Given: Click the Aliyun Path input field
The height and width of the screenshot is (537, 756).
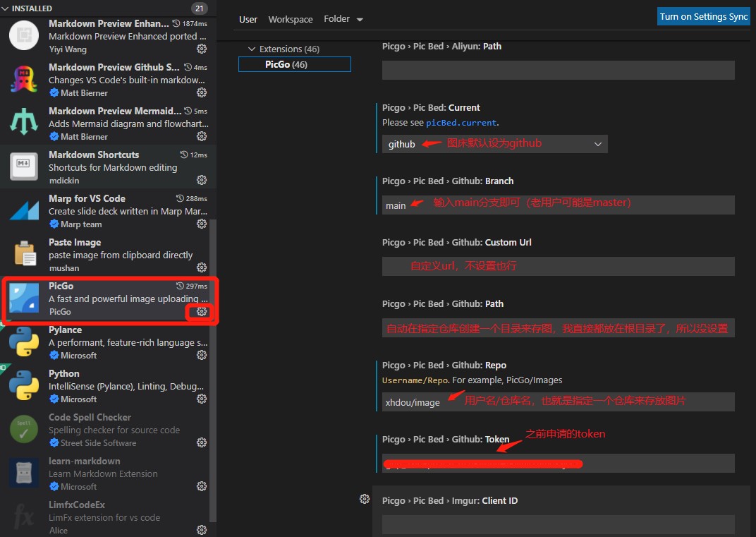Looking at the screenshot, I should [559, 70].
